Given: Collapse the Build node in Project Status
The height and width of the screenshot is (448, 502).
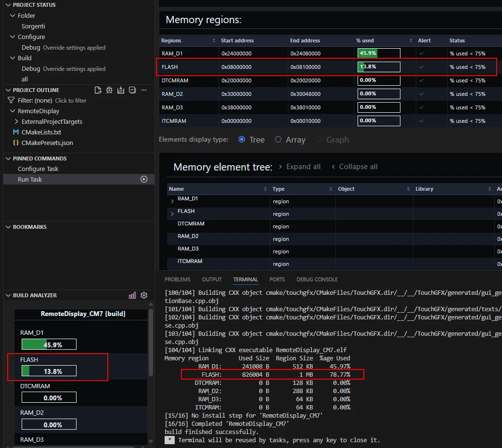Looking at the screenshot, I should click(x=13, y=58).
